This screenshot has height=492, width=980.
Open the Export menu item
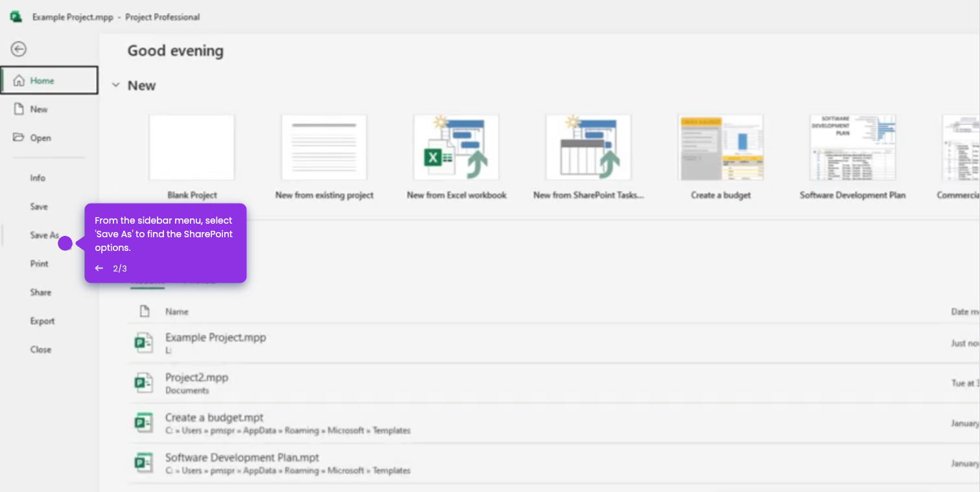(42, 320)
